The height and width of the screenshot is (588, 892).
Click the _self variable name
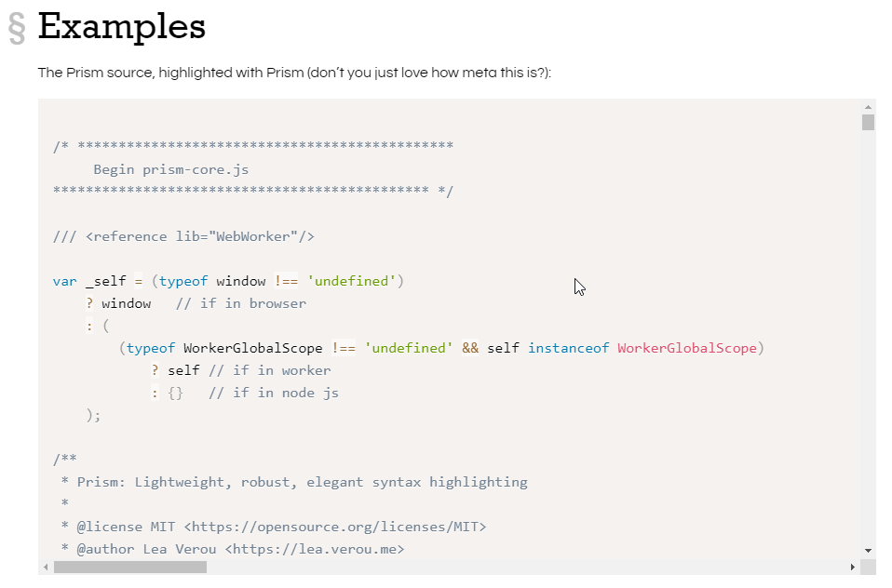(x=105, y=281)
